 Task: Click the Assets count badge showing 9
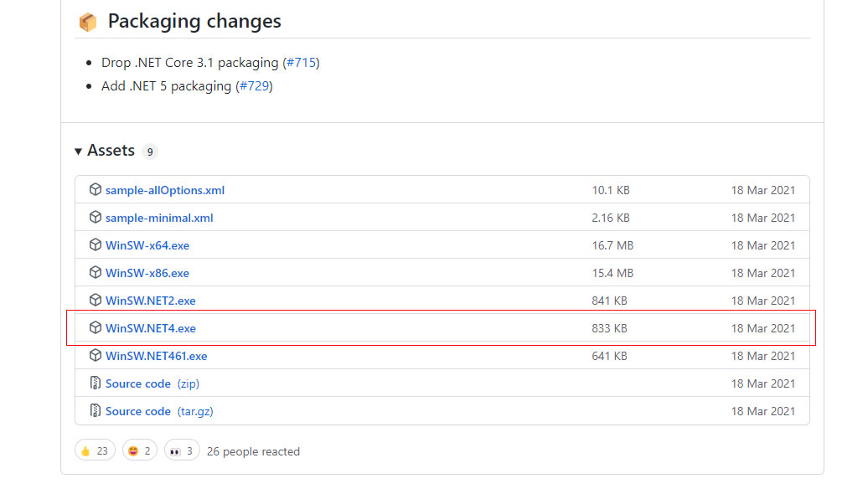[150, 152]
